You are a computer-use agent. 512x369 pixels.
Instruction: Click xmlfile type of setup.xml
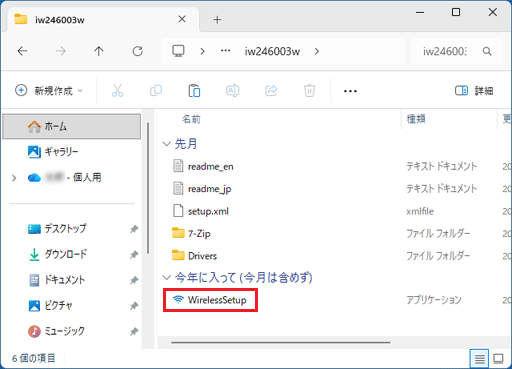click(420, 211)
